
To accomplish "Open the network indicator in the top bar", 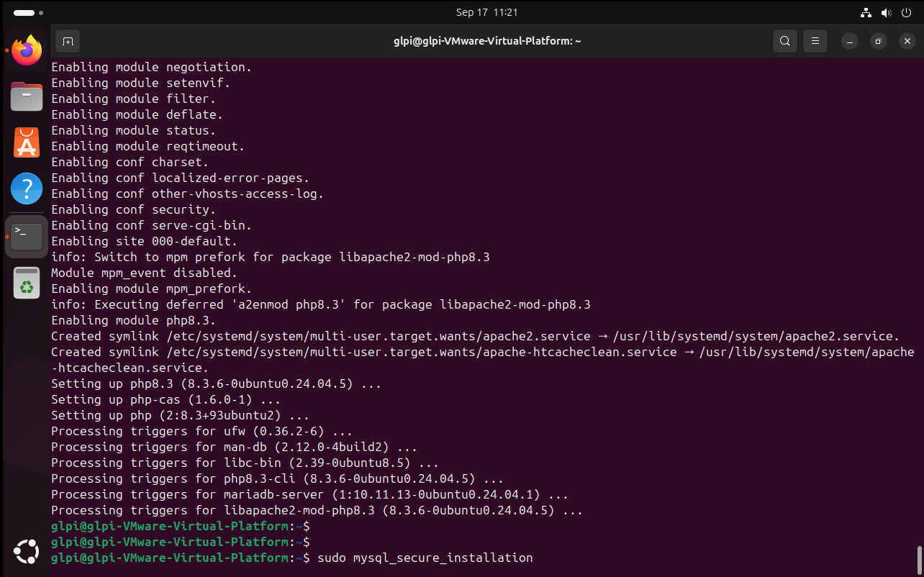I will [x=866, y=12].
